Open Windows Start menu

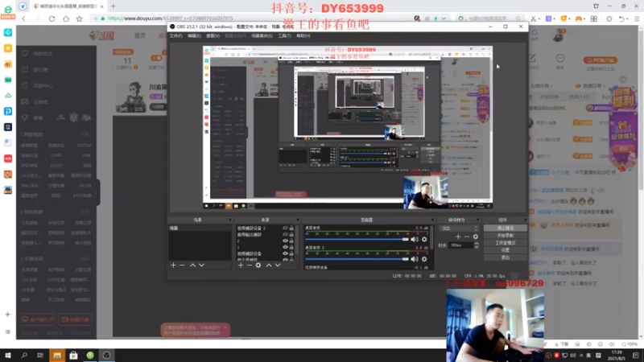(8, 356)
